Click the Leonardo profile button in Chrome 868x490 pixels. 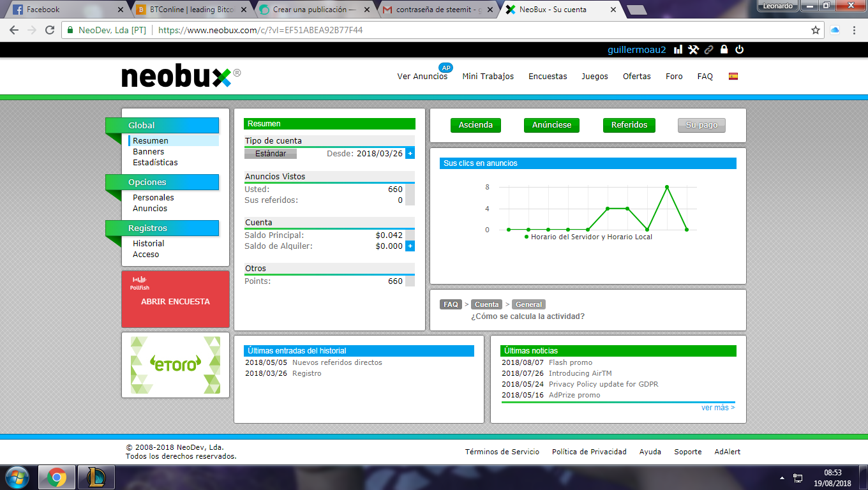777,6
